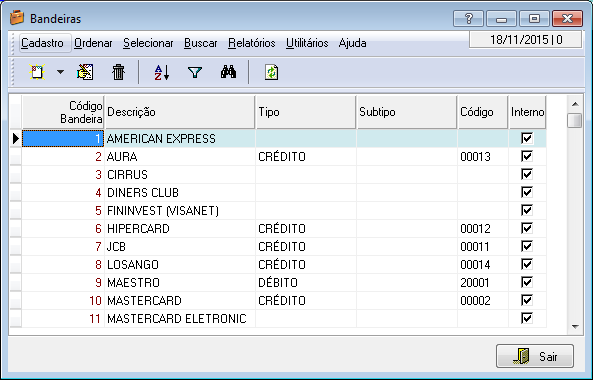Click the Sair exit button
The height and width of the screenshot is (380, 593).
(x=535, y=356)
